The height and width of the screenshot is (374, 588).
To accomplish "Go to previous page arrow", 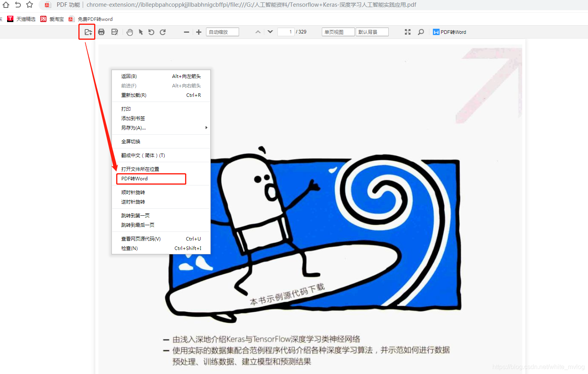I will [x=258, y=32].
